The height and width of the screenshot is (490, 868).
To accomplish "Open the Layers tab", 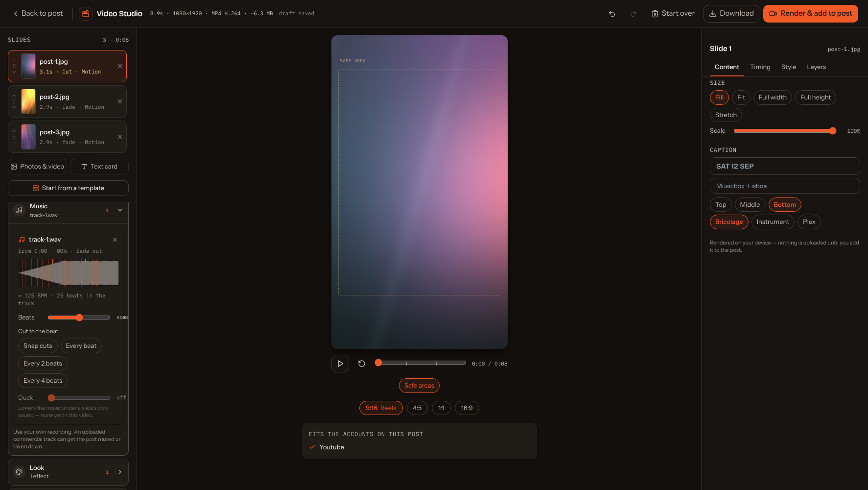I will tap(817, 67).
